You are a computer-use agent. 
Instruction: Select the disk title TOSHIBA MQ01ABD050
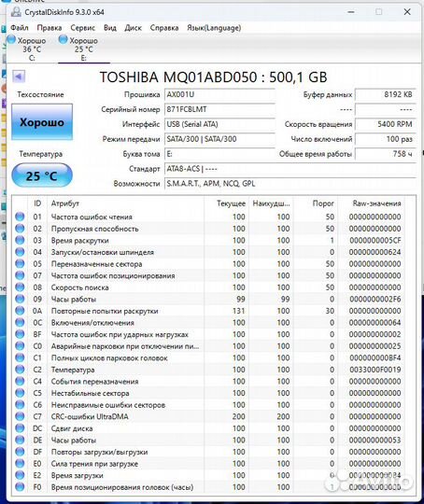pos(177,77)
